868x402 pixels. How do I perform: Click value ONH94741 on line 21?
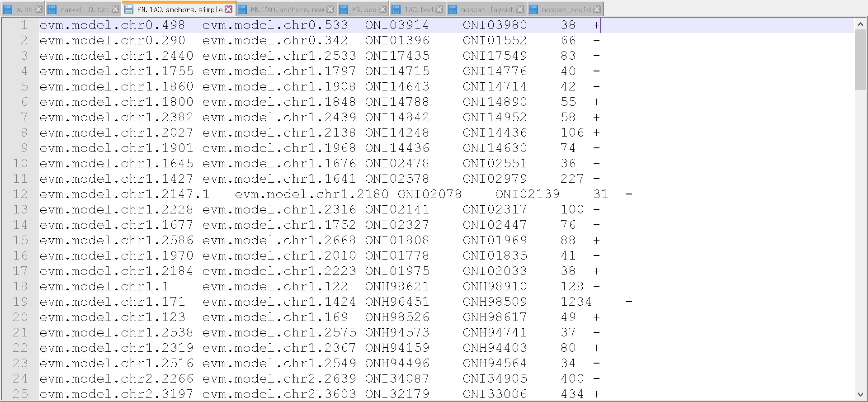495,332
